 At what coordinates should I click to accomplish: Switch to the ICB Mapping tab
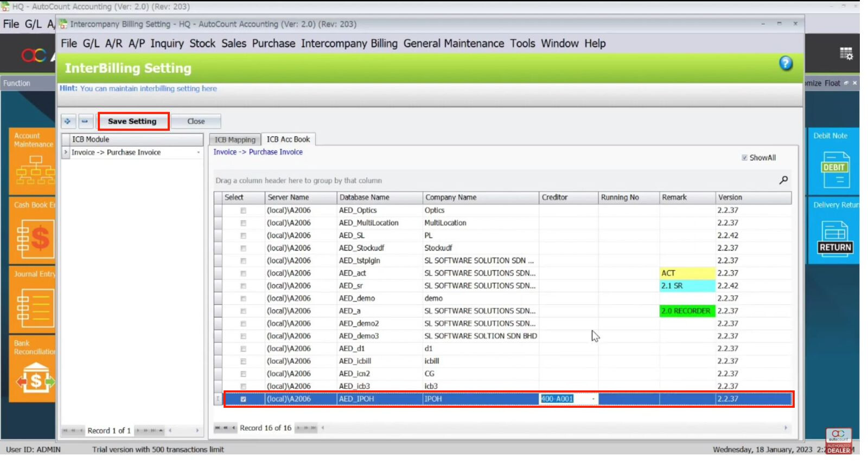click(x=235, y=140)
